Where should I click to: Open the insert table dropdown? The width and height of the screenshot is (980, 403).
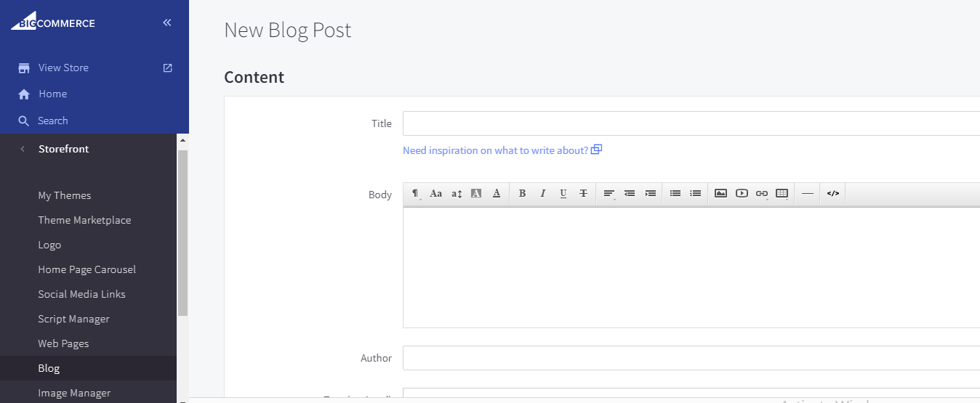[x=782, y=193]
